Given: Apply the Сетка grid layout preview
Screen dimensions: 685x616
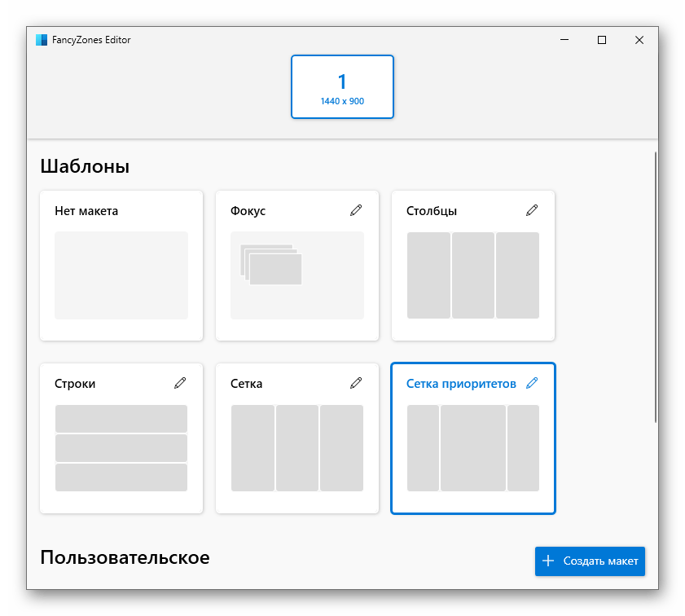Looking at the screenshot, I should click(297, 448).
